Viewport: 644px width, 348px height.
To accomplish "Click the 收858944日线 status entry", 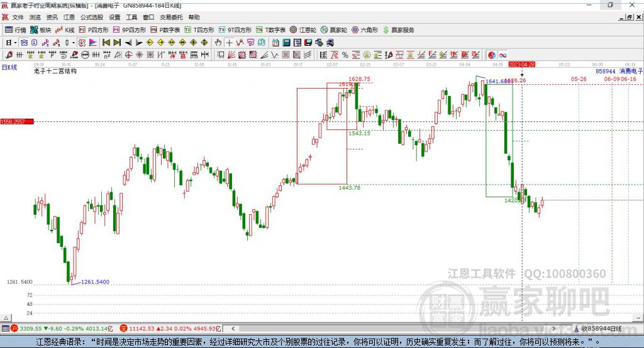I will (x=598, y=329).
